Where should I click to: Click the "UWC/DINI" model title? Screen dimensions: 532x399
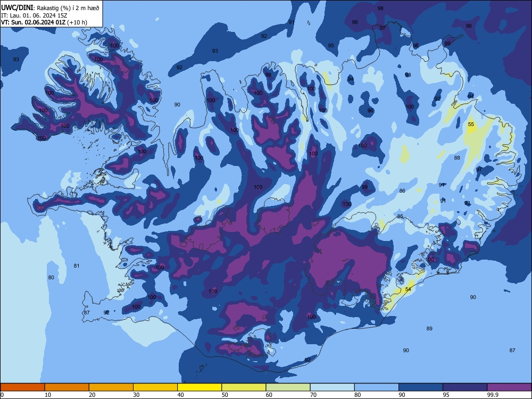pos(17,8)
